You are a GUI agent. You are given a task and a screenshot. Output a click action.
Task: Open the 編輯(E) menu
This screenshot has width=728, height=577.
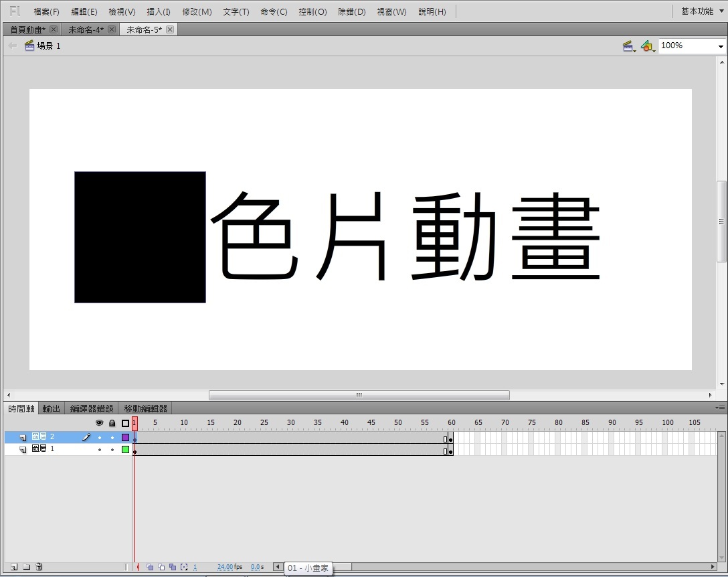point(84,11)
